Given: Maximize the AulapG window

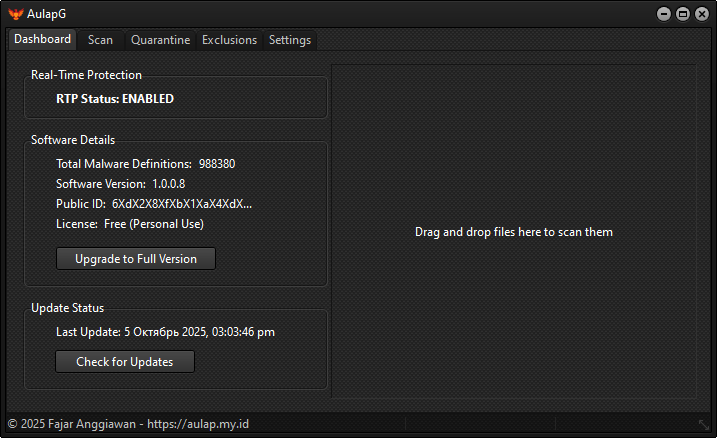Looking at the screenshot, I should point(683,14).
